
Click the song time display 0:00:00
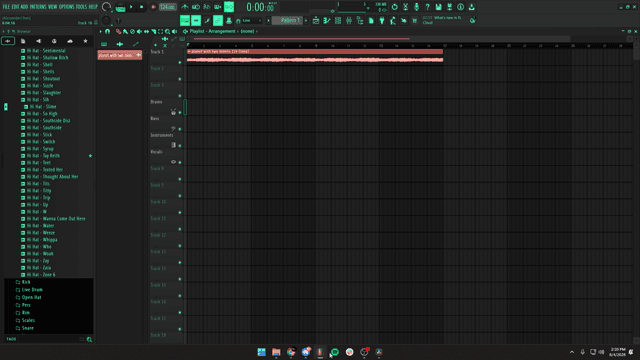[260, 7]
